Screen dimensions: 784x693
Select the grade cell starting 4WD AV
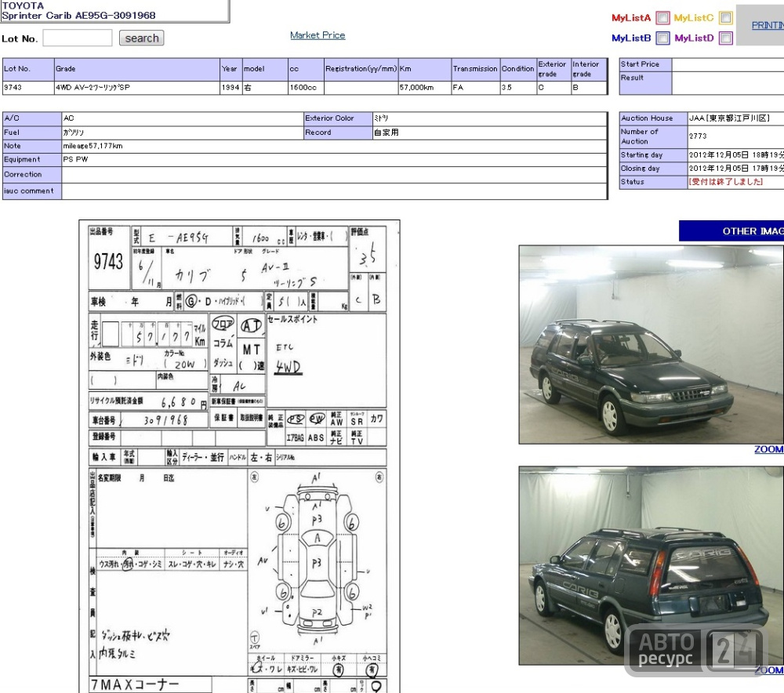pyautogui.click(x=137, y=88)
